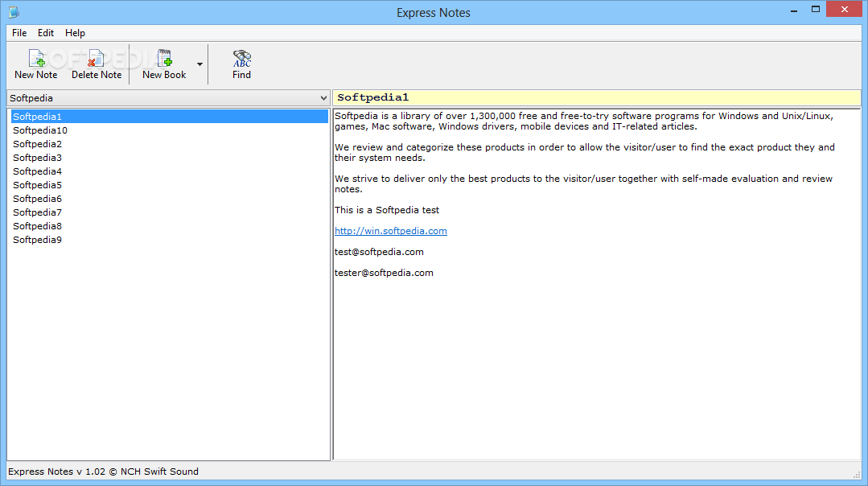The height and width of the screenshot is (486, 868).
Task: Click the Express Notes application icon in title bar
Action: [x=14, y=12]
